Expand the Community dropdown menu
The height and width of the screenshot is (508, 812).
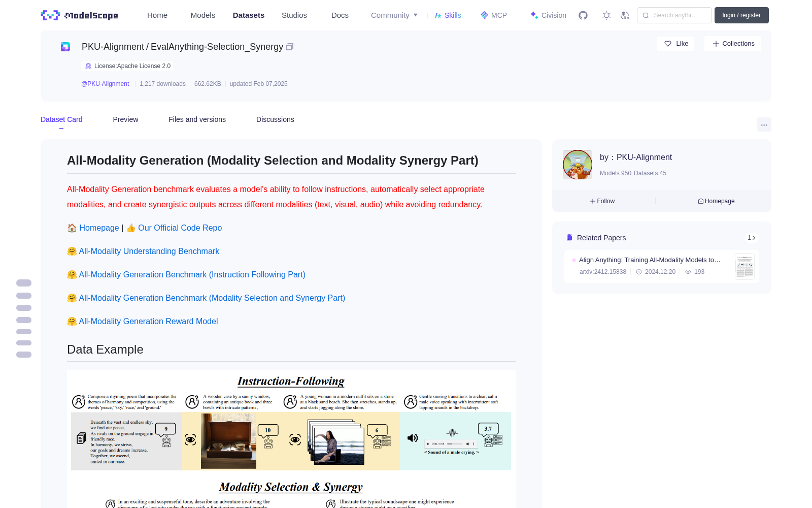[394, 15]
